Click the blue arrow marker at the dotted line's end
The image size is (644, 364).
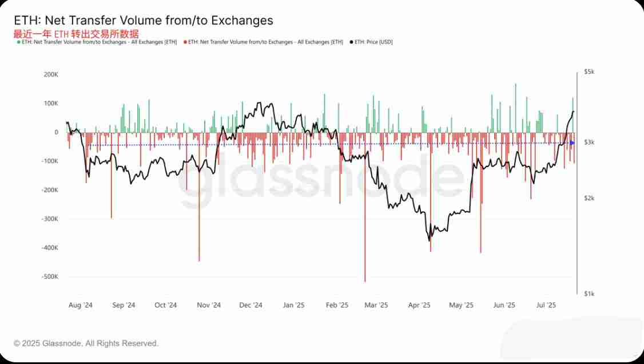click(x=573, y=143)
